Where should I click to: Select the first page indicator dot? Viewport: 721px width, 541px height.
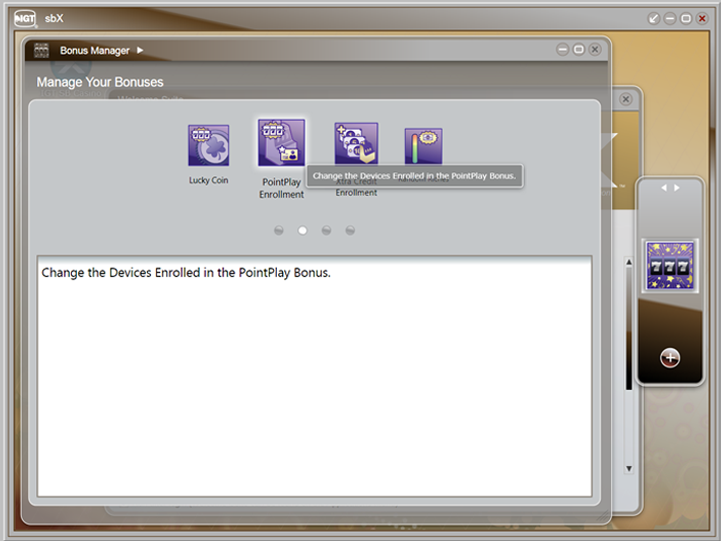[x=279, y=230]
